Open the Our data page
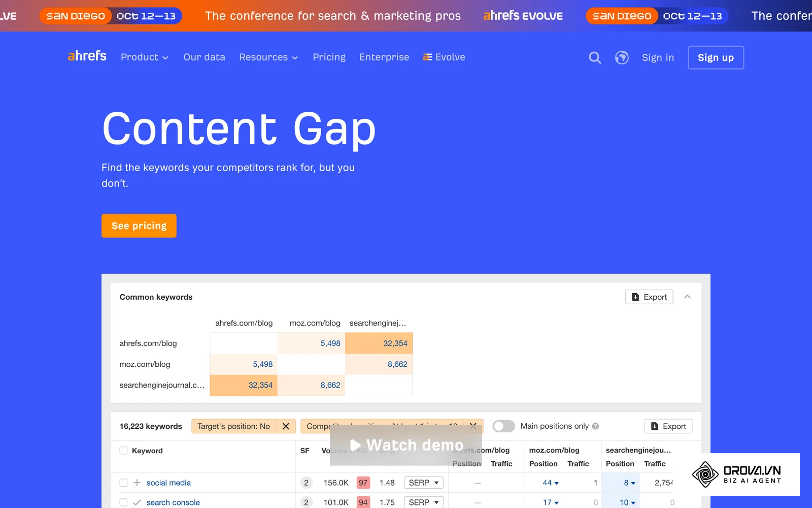This screenshot has width=812, height=508. 204,57
